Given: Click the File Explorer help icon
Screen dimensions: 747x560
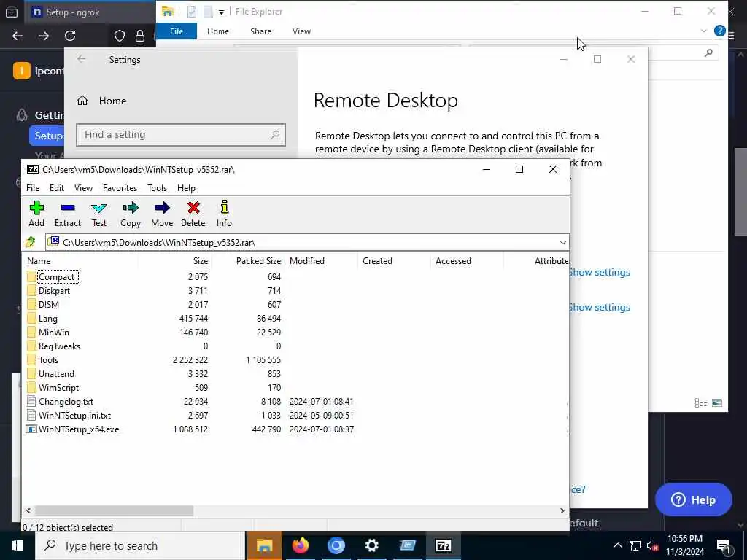Looking at the screenshot, I should click(x=719, y=31).
